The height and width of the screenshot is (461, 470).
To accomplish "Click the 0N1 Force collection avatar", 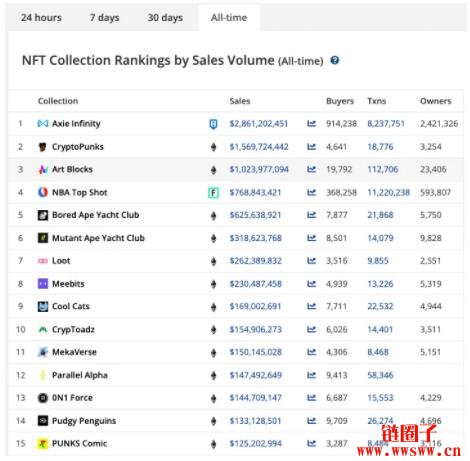I will [43, 398].
